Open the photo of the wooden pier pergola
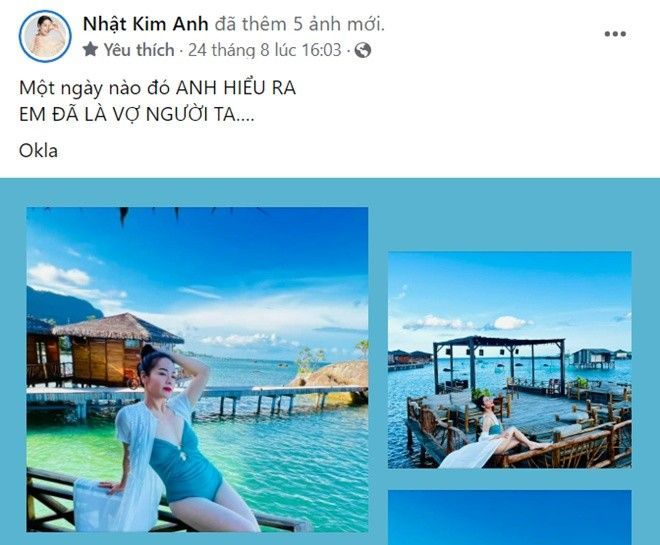This screenshot has width=660, height=545. coord(510,360)
